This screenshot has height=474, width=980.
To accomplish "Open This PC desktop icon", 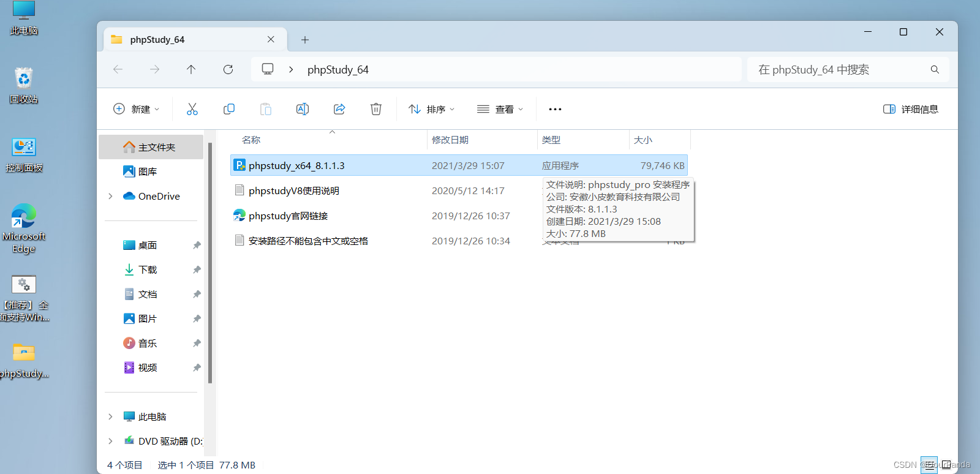I will click(24, 18).
